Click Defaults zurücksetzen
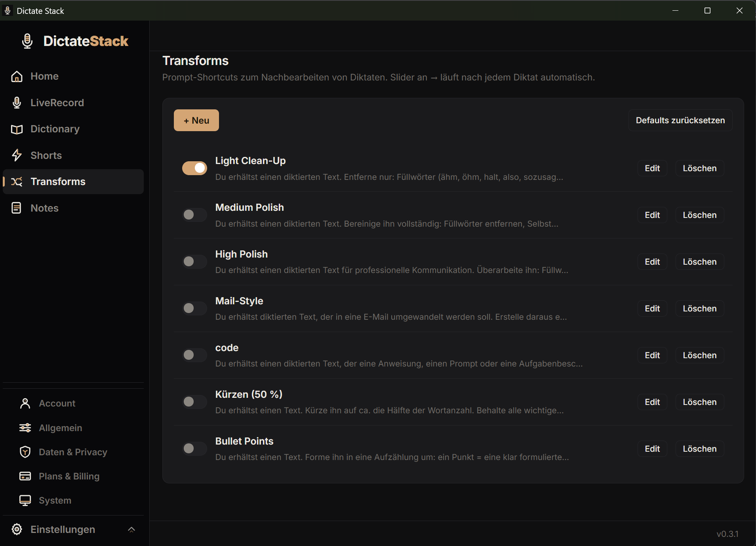The image size is (756, 546). tap(680, 120)
